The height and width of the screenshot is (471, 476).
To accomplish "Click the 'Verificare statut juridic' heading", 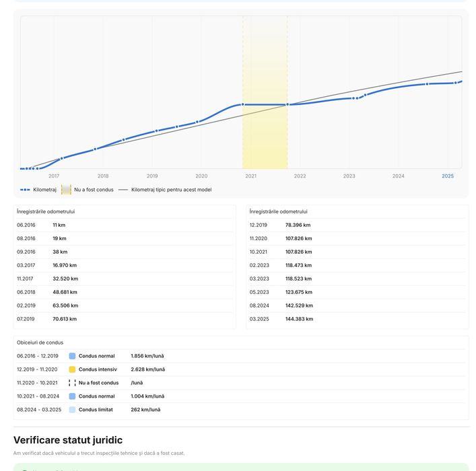I will tap(68, 440).
